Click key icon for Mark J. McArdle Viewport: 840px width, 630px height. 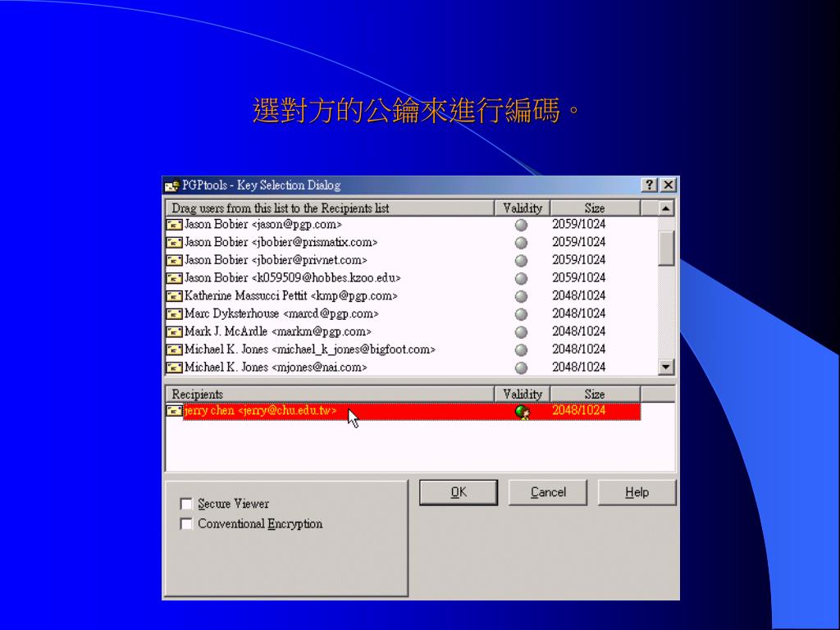pyautogui.click(x=174, y=332)
